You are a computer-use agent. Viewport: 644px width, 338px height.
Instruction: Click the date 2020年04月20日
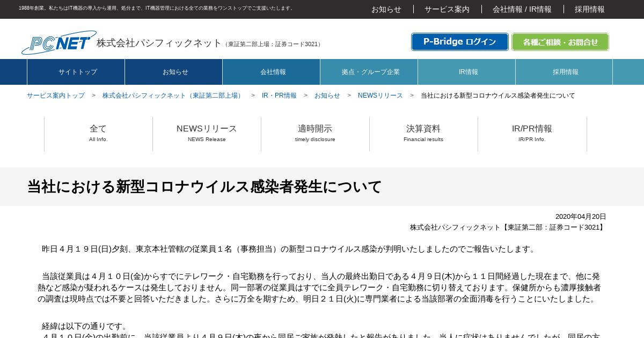(581, 217)
